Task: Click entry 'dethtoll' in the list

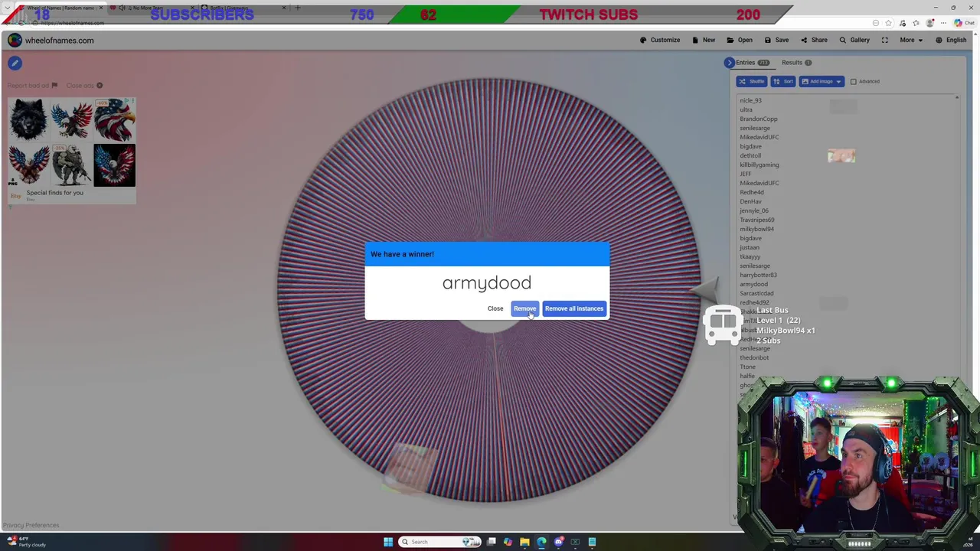Action: 750,155
